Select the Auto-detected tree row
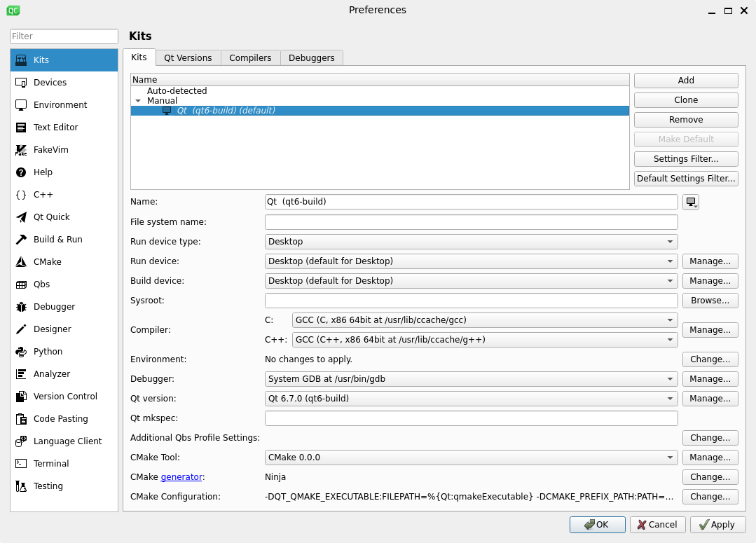Viewport: 756px width, 543px height. point(380,90)
